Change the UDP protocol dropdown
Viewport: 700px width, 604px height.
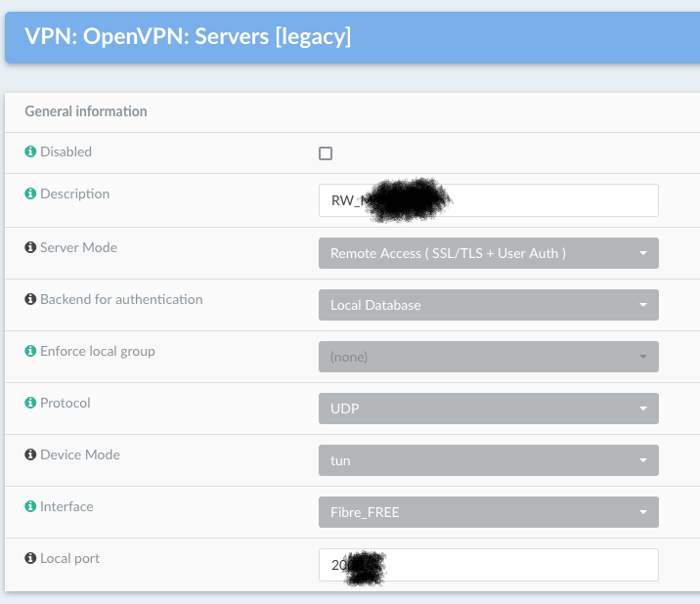(x=488, y=409)
